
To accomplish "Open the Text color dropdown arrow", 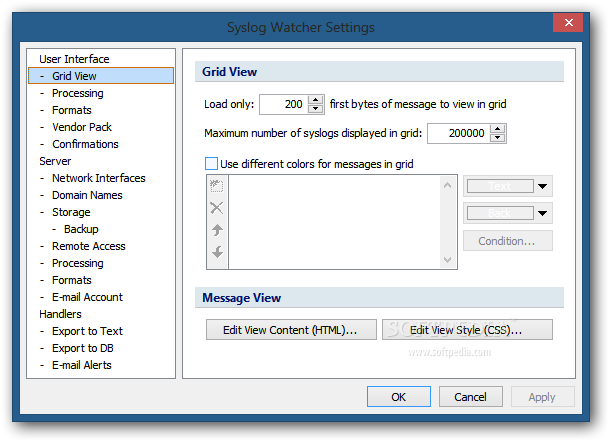I will tap(542, 186).
